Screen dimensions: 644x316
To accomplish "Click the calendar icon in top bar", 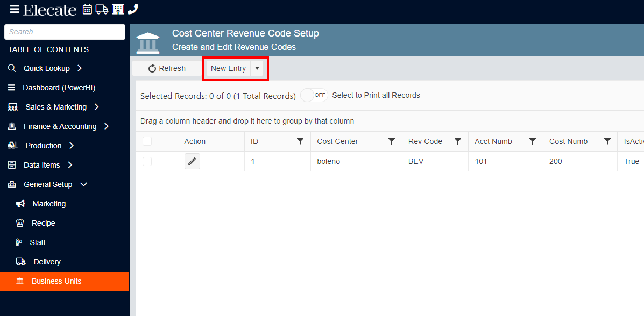I will [88, 10].
